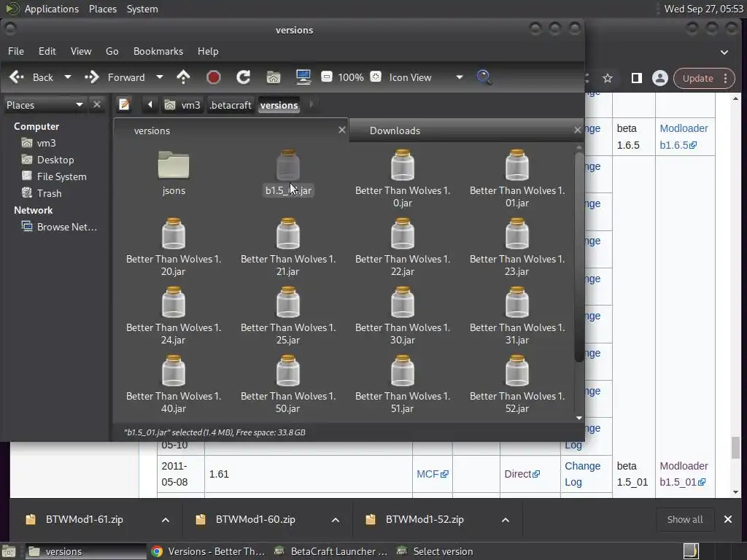Viewport: 747px width, 560px height.
Task: Select the versions path bar button
Action: (x=279, y=105)
